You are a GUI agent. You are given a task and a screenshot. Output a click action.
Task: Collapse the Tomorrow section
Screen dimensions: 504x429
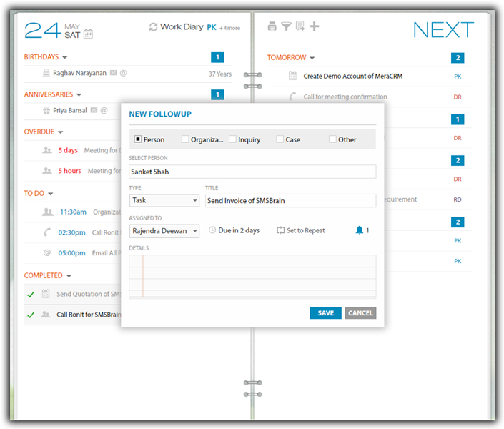tap(312, 58)
